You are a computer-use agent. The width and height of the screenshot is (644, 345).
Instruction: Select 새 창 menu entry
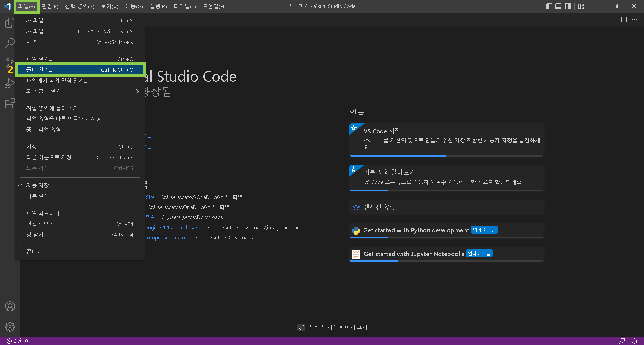point(79,42)
